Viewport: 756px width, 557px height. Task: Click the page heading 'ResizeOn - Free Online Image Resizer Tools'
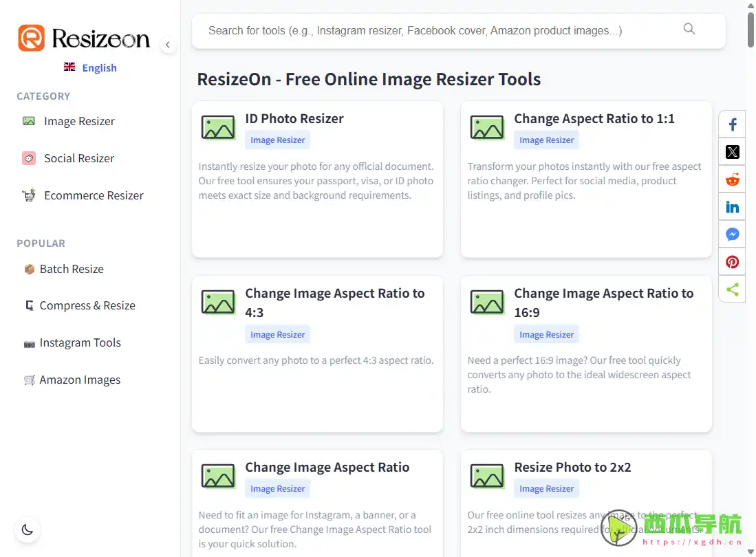pos(369,80)
